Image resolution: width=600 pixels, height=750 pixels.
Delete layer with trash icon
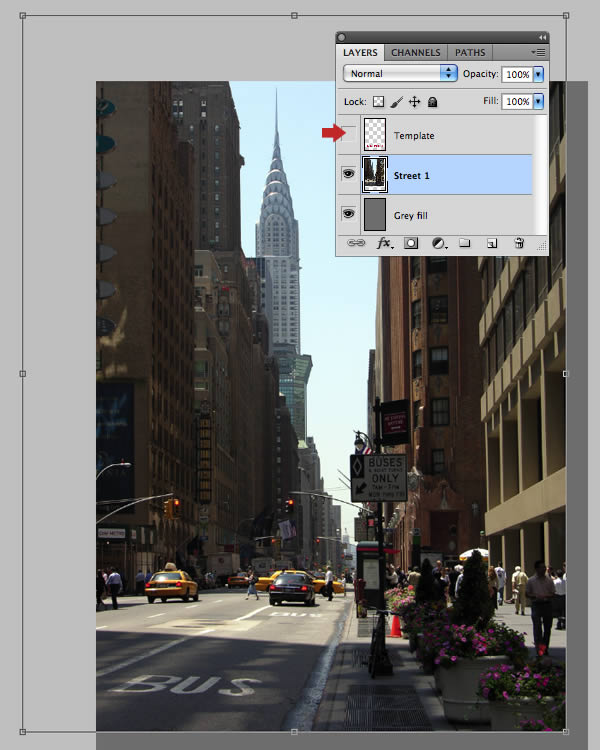coord(519,243)
